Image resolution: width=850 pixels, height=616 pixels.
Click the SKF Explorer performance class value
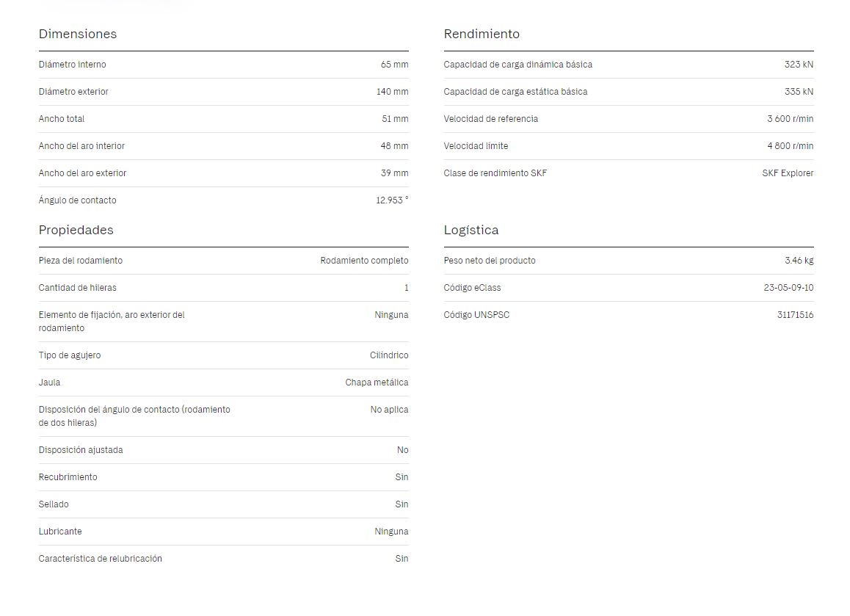point(788,173)
